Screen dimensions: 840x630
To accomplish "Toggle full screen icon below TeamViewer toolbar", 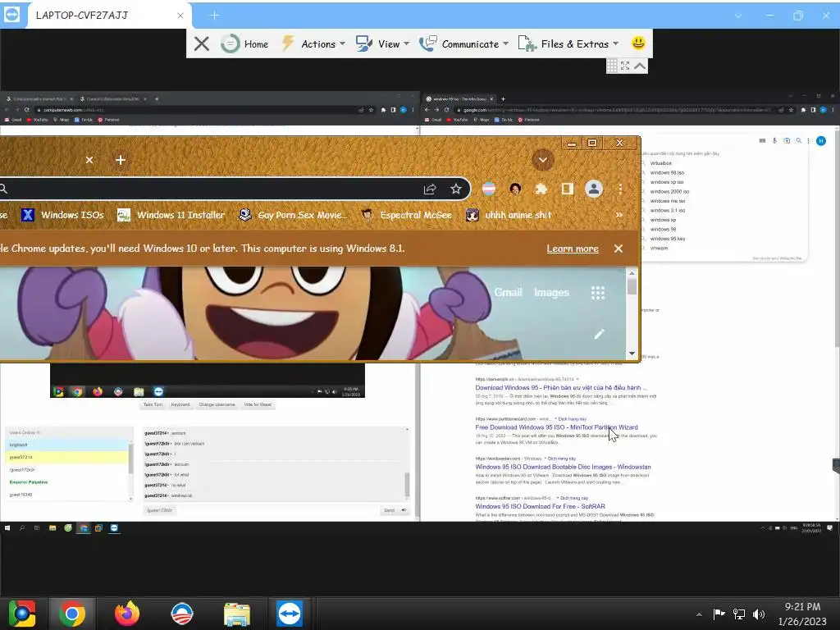I will (x=625, y=66).
